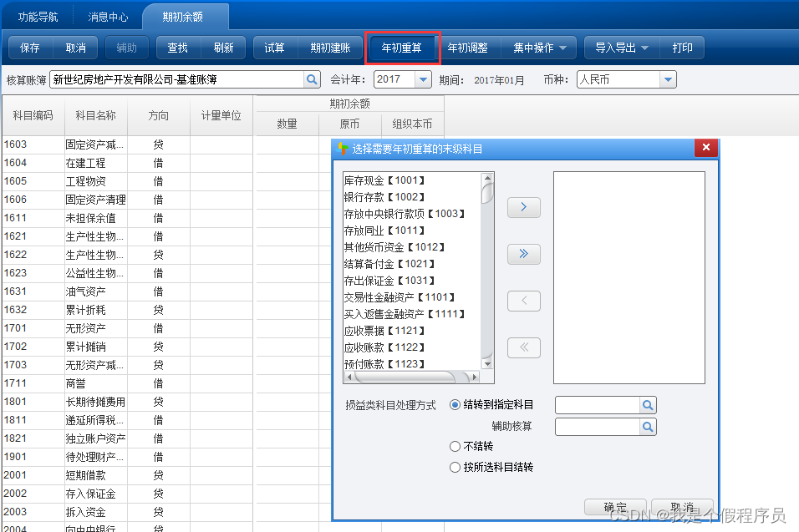Select the 不结转 radio option
The width and height of the screenshot is (799, 532).
point(455,447)
